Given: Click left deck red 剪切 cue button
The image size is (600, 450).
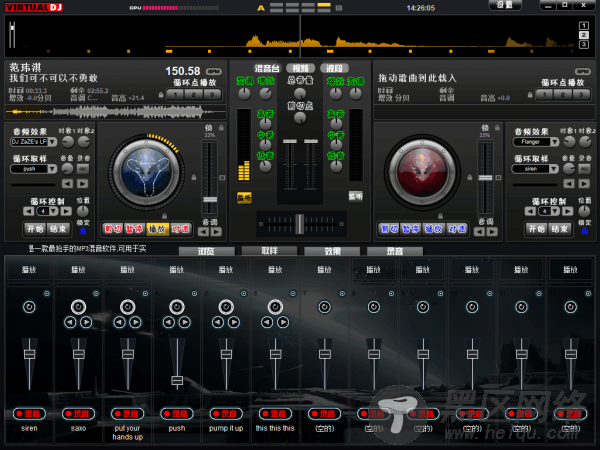Looking at the screenshot, I should (113, 229).
